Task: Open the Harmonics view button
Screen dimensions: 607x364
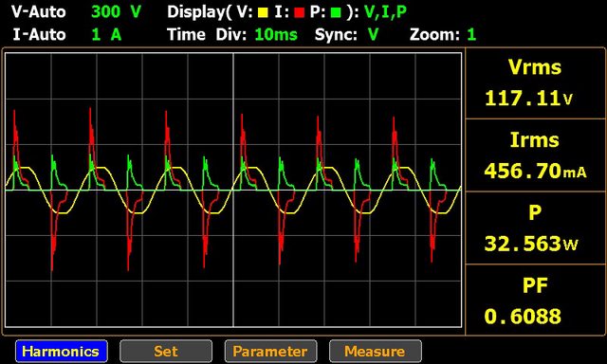Action: click(x=62, y=352)
